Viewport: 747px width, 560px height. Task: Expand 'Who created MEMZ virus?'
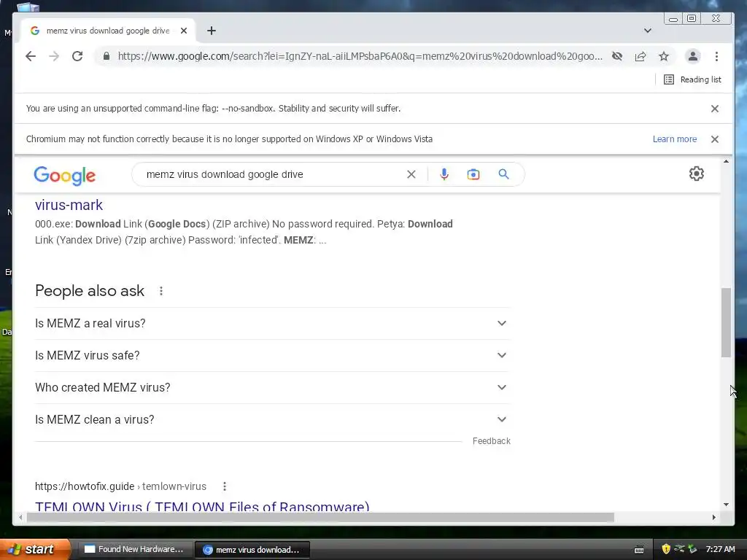[x=272, y=387]
